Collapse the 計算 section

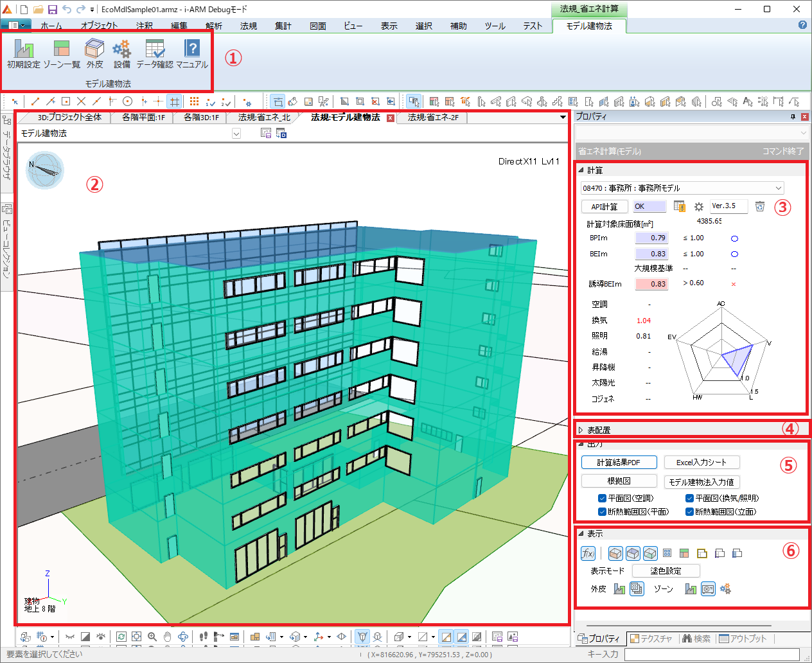[581, 170]
